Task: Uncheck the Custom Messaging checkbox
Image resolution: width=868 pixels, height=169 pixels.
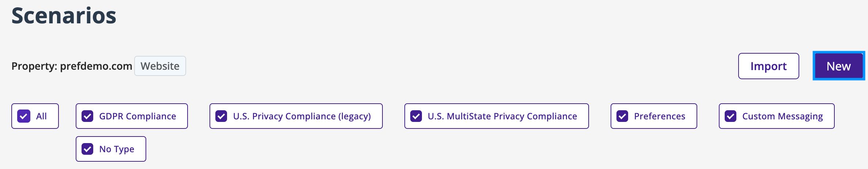Action: pos(731,116)
